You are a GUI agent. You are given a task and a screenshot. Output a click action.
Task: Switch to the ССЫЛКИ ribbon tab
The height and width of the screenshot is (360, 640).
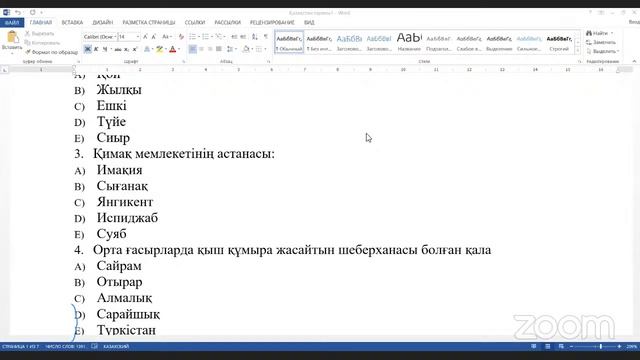pos(195,22)
